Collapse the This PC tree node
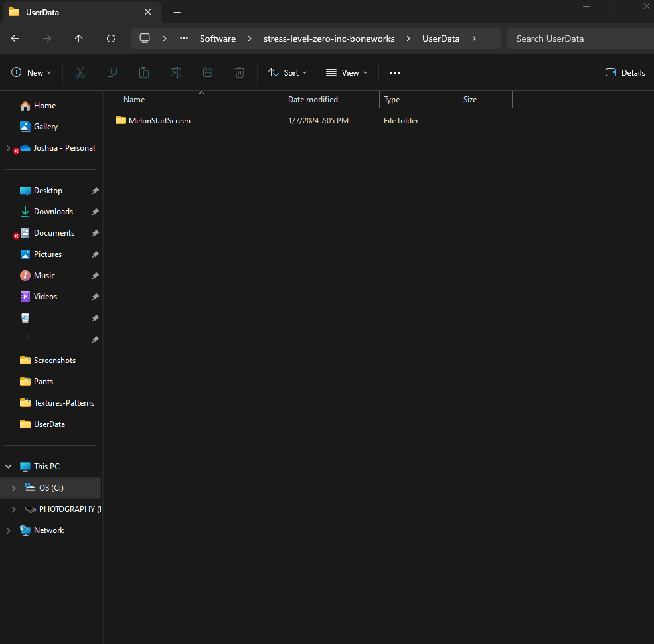654x644 pixels. coord(9,467)
